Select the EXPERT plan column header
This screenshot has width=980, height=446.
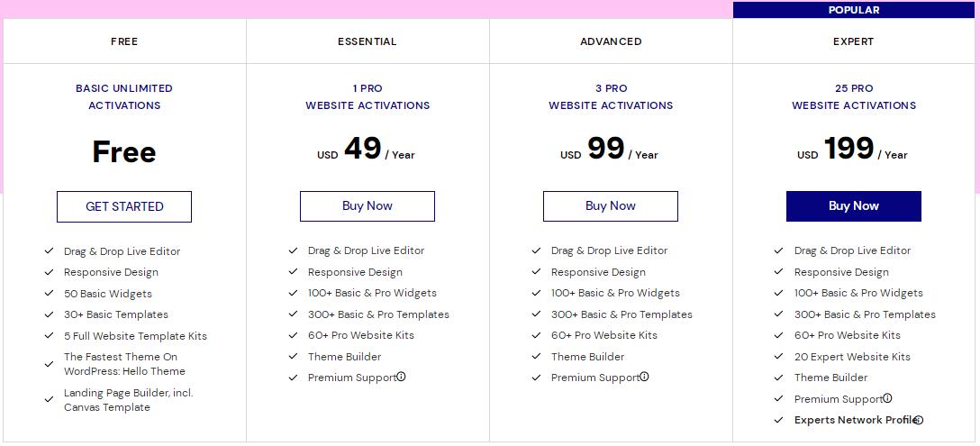[x=854, y=41]
